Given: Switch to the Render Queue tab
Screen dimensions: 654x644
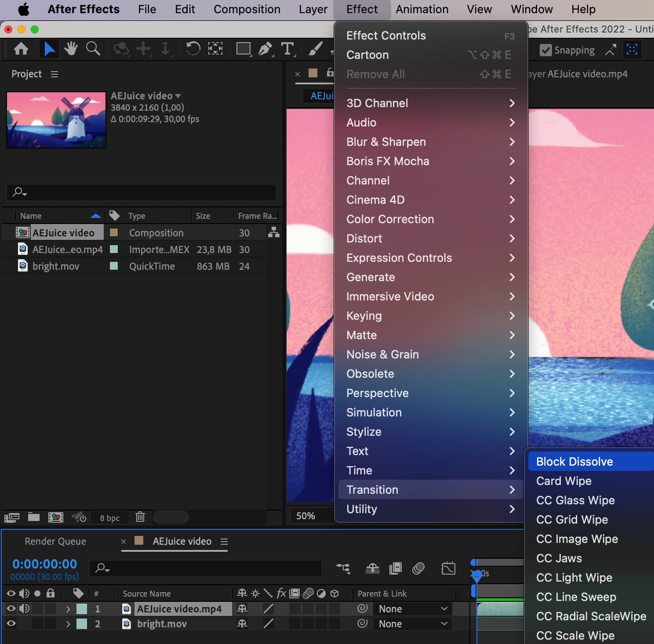Looking at the screenshot, I should [x=55, y=541].
